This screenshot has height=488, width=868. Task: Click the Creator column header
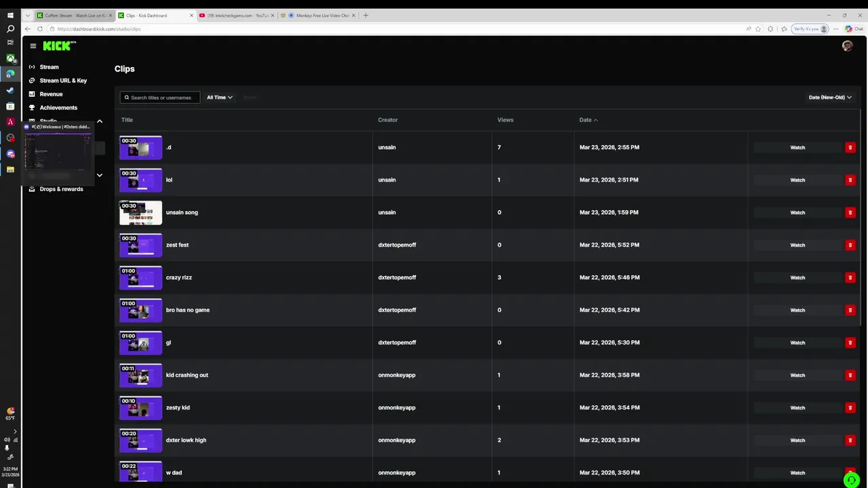tap(388, 120)
